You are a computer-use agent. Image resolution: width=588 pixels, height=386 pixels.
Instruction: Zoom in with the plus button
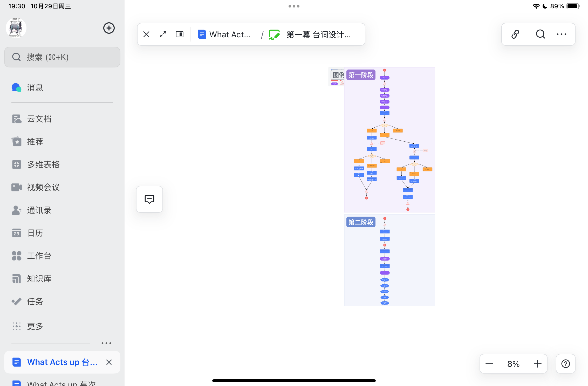click(537, 364)
